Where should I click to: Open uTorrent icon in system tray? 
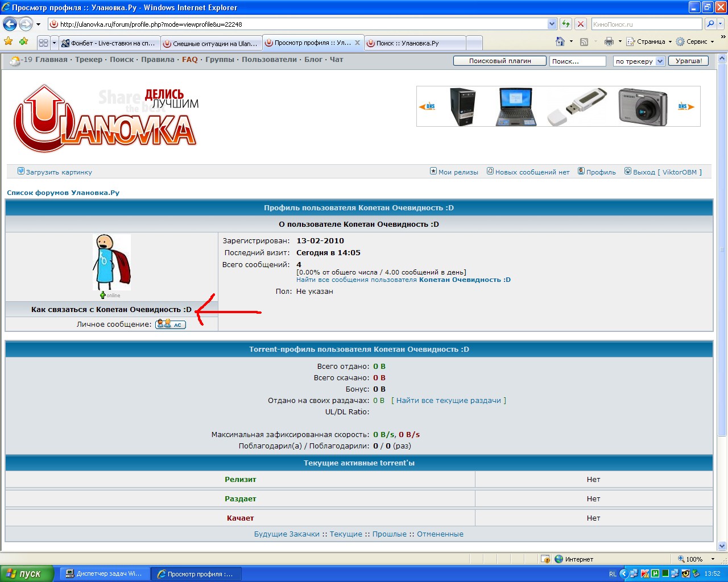tap(654, 573)
